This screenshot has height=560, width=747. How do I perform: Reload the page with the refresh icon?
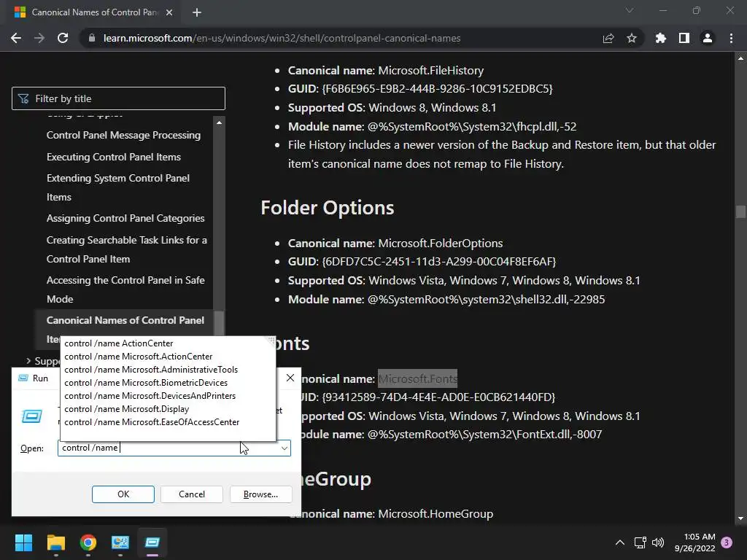[63, 38]
